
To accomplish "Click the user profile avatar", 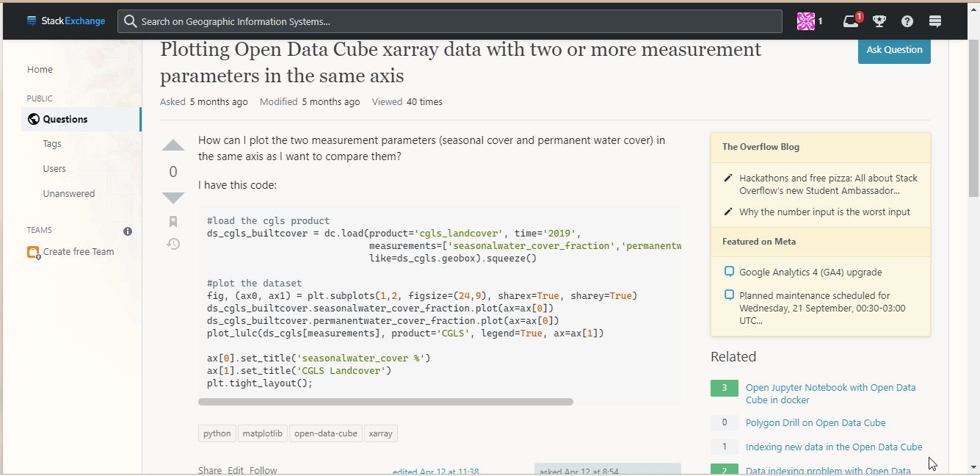I will (806, 21).
